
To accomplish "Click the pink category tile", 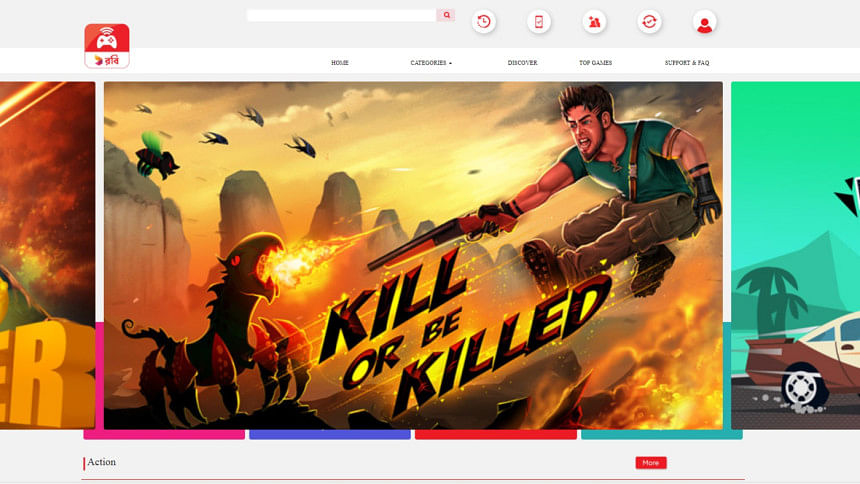I will tap(164, 434).
